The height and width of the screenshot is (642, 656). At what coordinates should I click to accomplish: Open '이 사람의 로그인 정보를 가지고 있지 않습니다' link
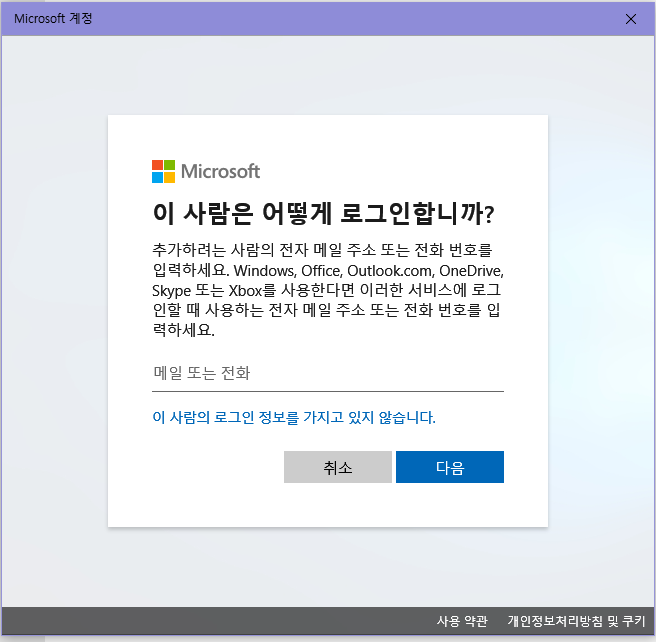[x=294, y=417]
